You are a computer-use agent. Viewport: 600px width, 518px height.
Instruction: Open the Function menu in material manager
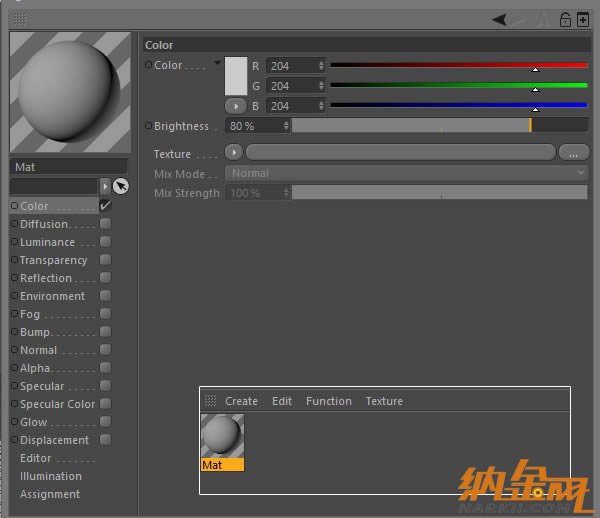pyautogui.click(x=329, y=401)
